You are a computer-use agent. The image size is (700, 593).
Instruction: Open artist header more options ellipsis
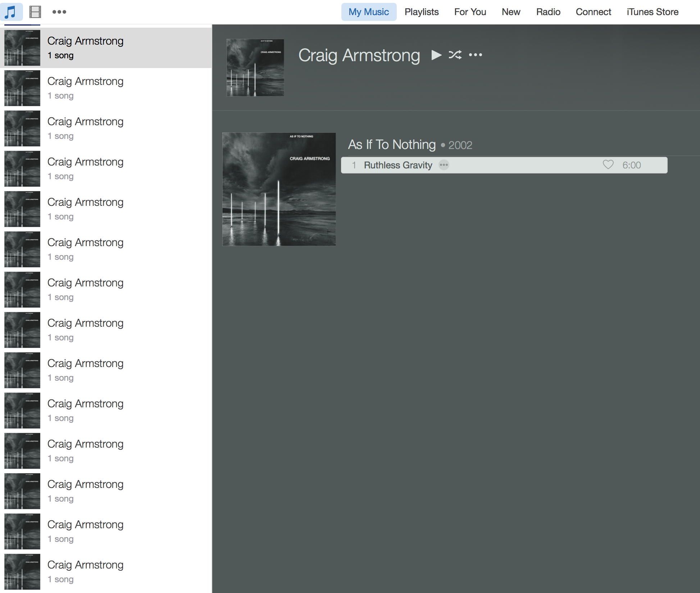[475, 55]
